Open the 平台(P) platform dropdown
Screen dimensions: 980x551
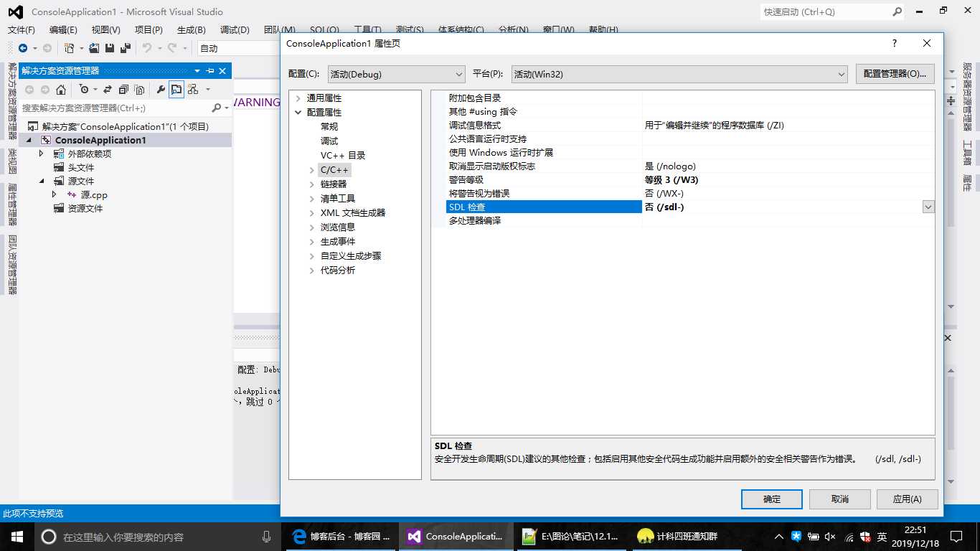(x=679, y=74)
